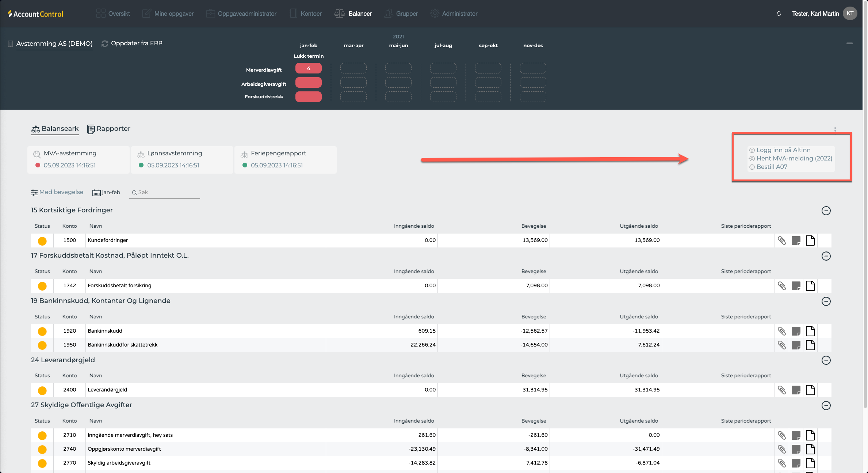
Task: Click the Oppdater fra ERP refresh icon
Action: (x=105, y=43)
